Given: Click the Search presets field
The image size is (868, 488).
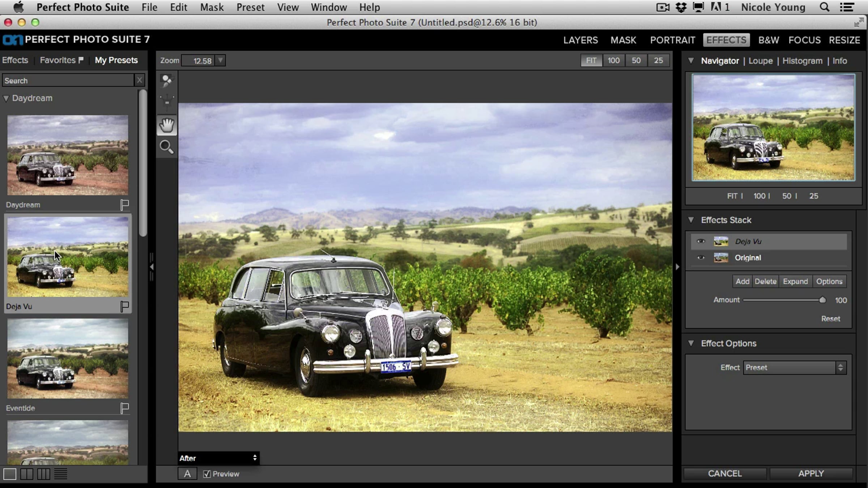Looking at the screenshot, I should [x=68, y=80].
